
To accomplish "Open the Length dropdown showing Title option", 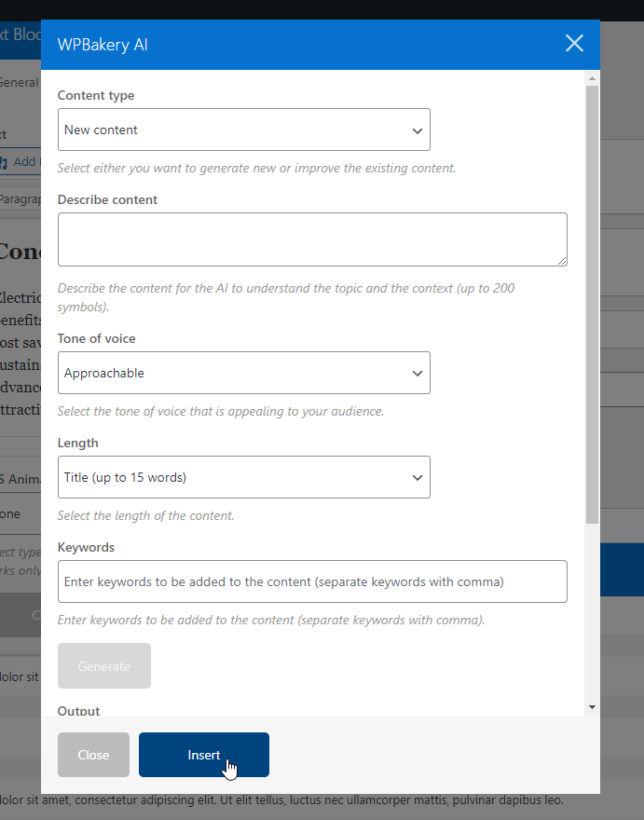I will 243,477.
